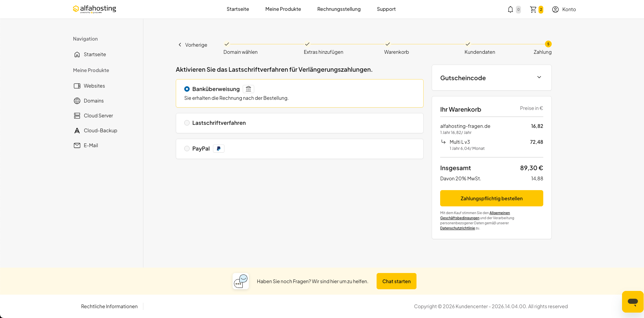Open Datenschutzrichtlinie link

457,228
